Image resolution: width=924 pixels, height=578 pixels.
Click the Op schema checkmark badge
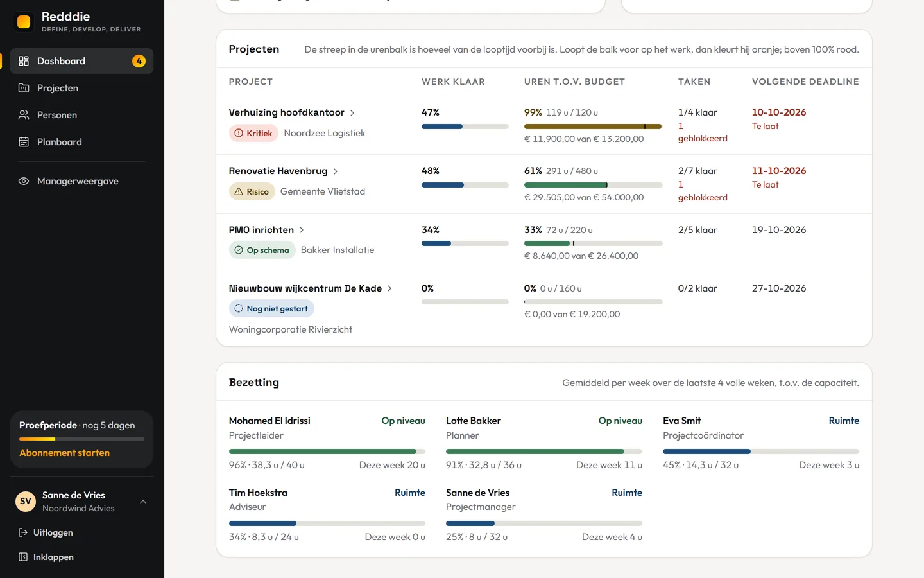pyautogui.click(x=262, y=250)
